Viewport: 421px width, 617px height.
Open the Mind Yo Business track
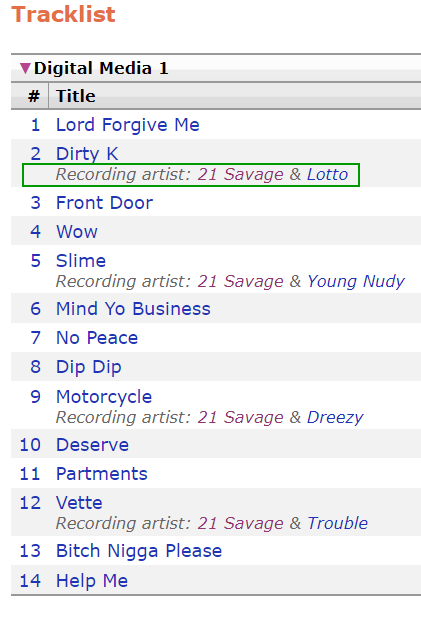tap(133, 309)
